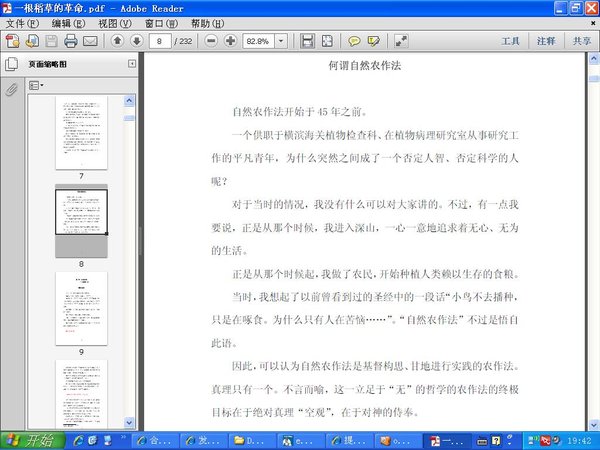This screenshot has width=600, height=450.
Task: Close the document with the menu bar X
Action: pos(593,24)
